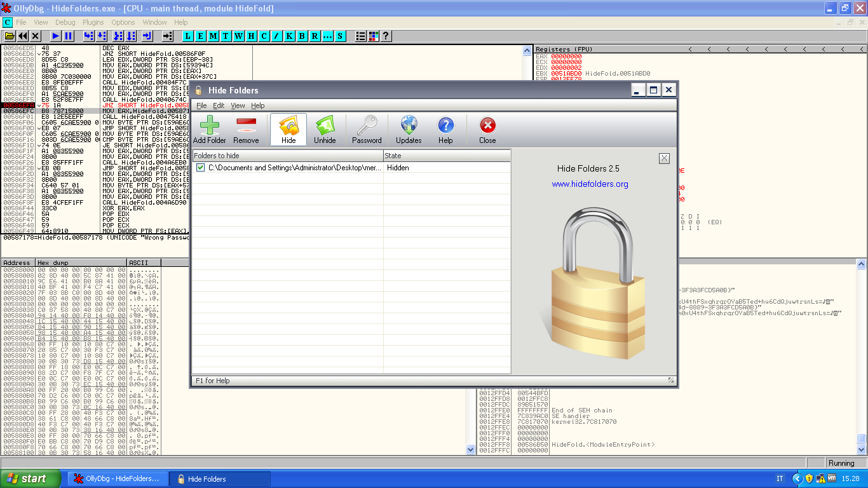The image size is (868, 488).
Task: Close the Hide Folders 2.5 info panel
Action: [664, 158]
